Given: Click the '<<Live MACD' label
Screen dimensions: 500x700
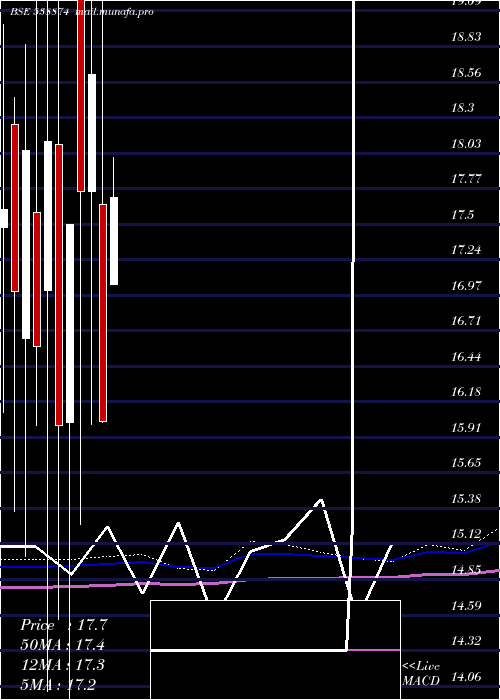Looking at the screenshot, I should 421,673.
